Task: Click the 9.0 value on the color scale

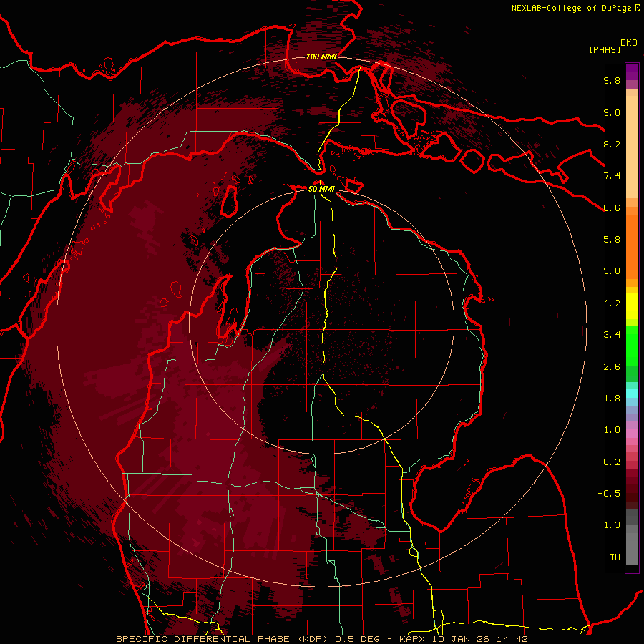Action: [x=612, y=112]
